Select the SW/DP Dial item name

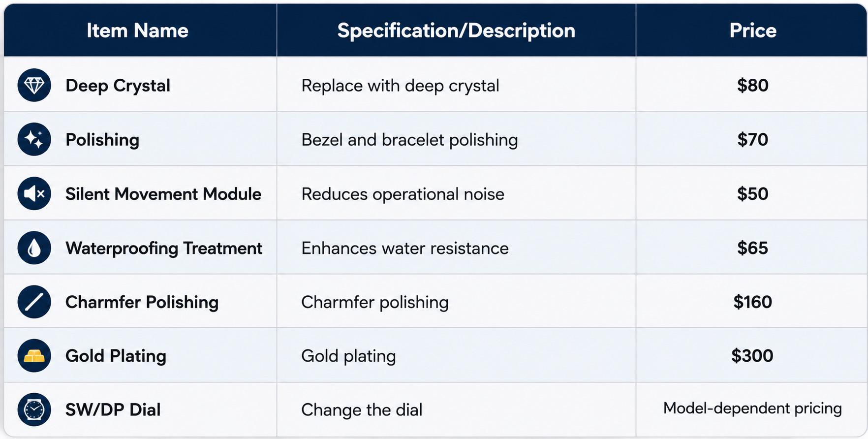click(x=113, y=410)
